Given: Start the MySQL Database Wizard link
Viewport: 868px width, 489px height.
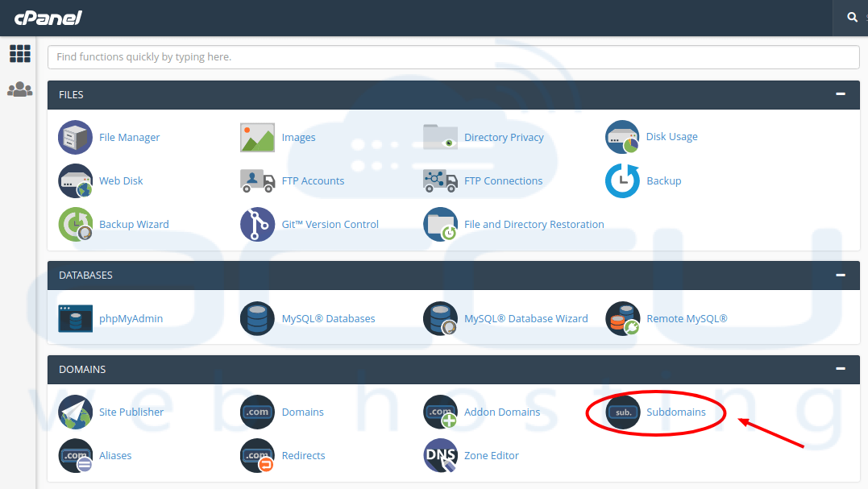Looking at the screenshot, I should (x=526, y=319).
